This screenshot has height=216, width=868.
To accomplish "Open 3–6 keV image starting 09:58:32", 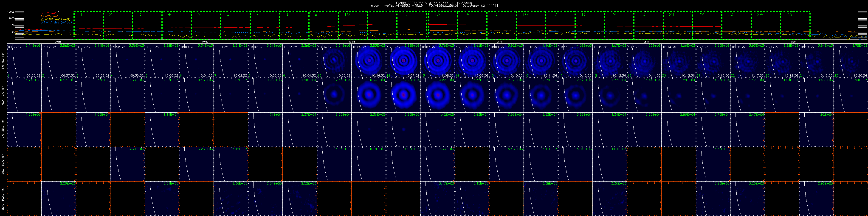I will pos(127,61).
